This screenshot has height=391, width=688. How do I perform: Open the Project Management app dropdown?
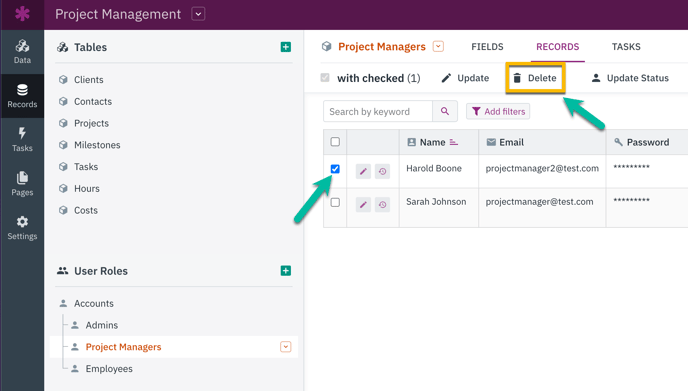pyautogui.click(x=198, y=14)
